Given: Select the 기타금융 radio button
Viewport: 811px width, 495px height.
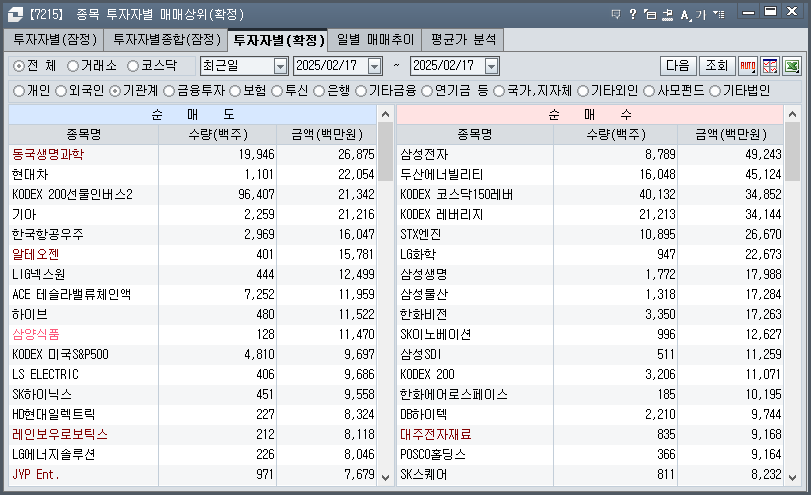Looking at the screenshot, I should click(361, 91).
